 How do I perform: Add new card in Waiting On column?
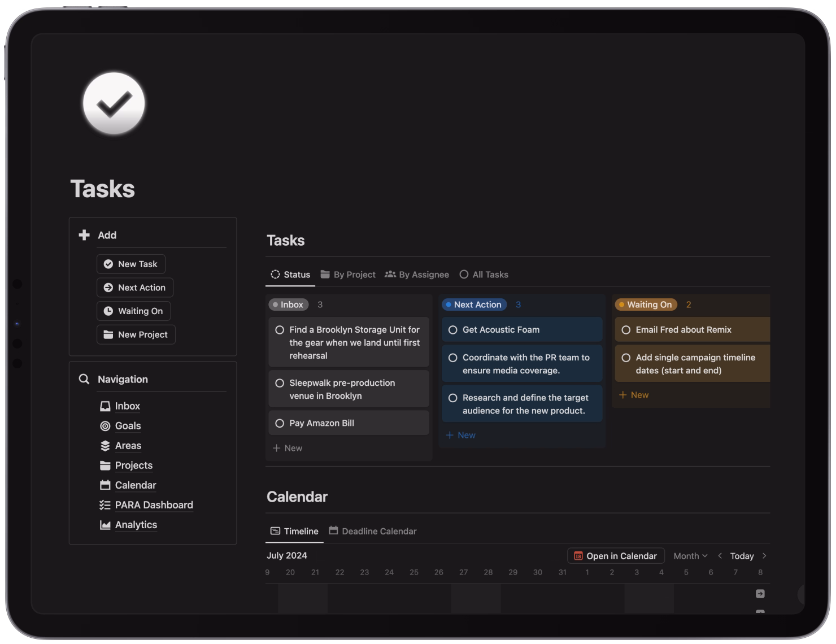634,395
